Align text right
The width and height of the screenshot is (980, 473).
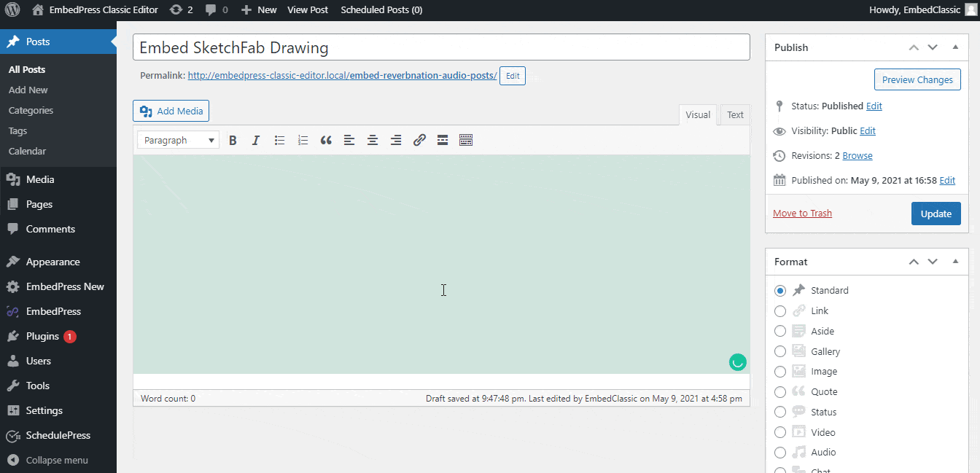pos(396,141)
